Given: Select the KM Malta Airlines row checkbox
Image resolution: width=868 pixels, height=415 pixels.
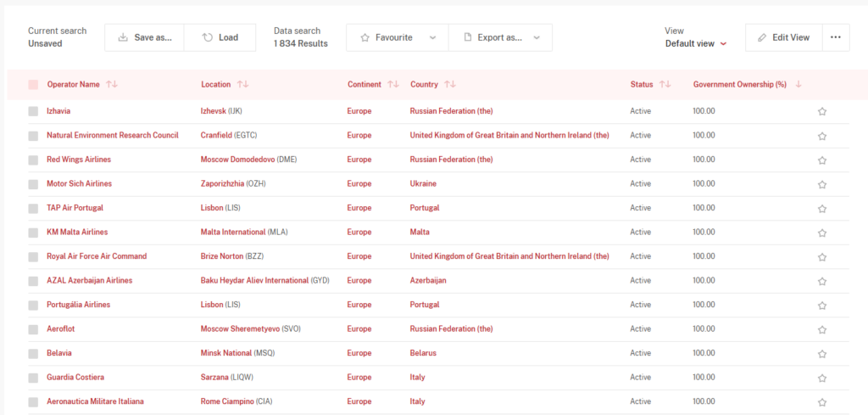Looking at the screenshot, I should [33, 233].
